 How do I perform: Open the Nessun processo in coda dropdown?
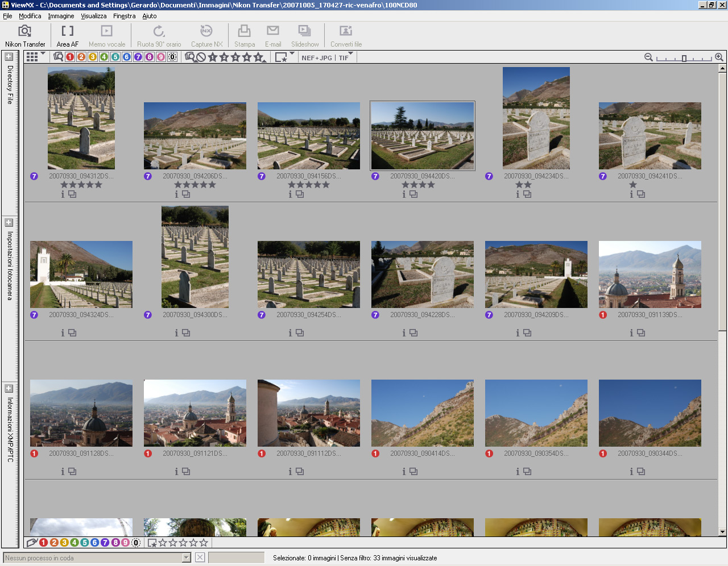(x=186, y=558)
